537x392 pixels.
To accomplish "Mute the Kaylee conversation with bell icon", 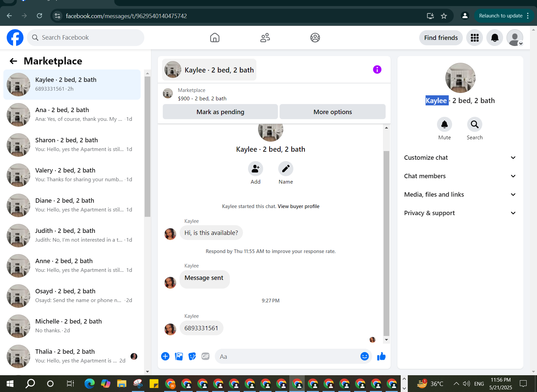I will [444, 125].
